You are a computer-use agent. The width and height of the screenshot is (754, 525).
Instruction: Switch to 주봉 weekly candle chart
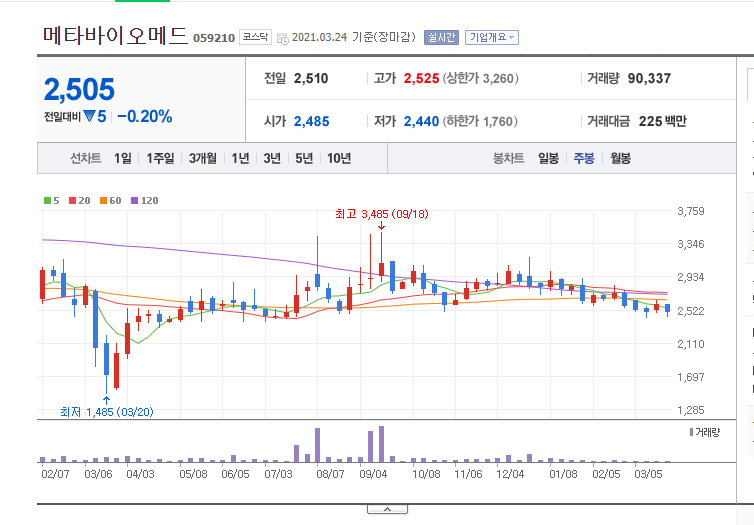tap(584, 158)
